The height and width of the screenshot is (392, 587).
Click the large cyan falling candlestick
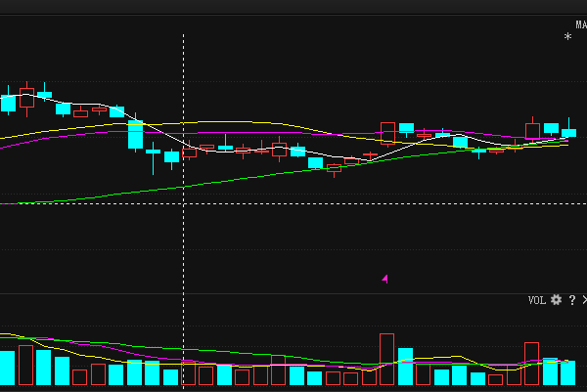tap(135, 135)
